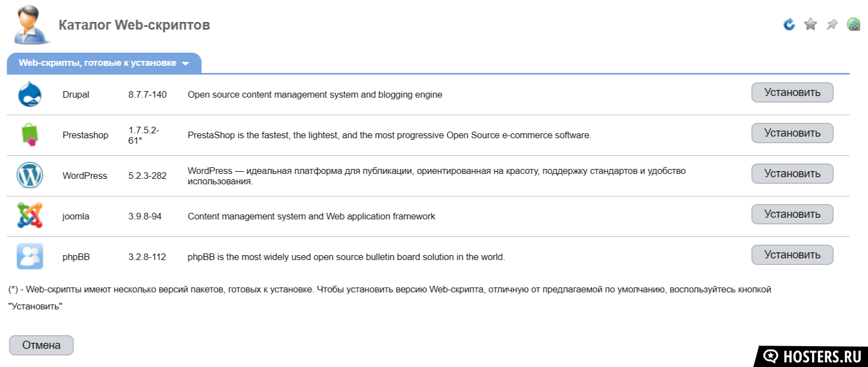
Task: Pin this page using the pushpin icon
Action: click(x=832, y=24)
